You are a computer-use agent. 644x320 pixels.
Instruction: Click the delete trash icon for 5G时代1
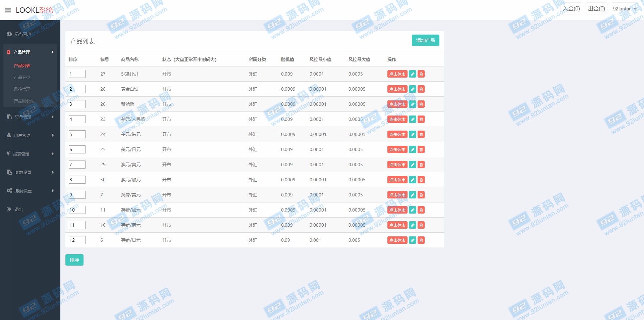click(x=421, y=74)
